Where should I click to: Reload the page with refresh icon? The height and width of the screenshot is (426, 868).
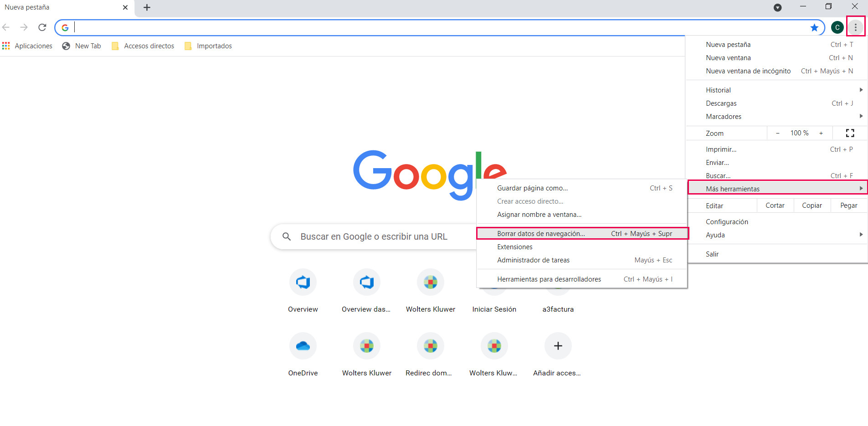(42, 27)
